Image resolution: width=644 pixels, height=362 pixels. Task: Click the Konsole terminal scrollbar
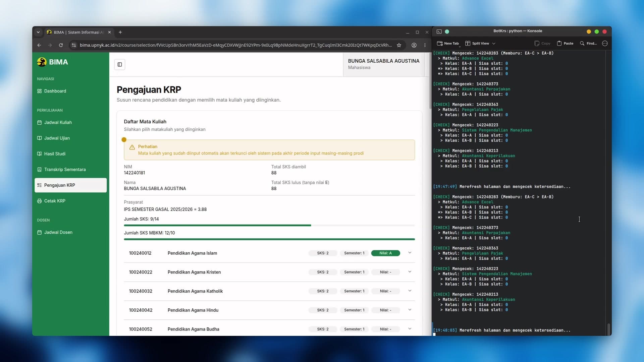tap(608, 329)
